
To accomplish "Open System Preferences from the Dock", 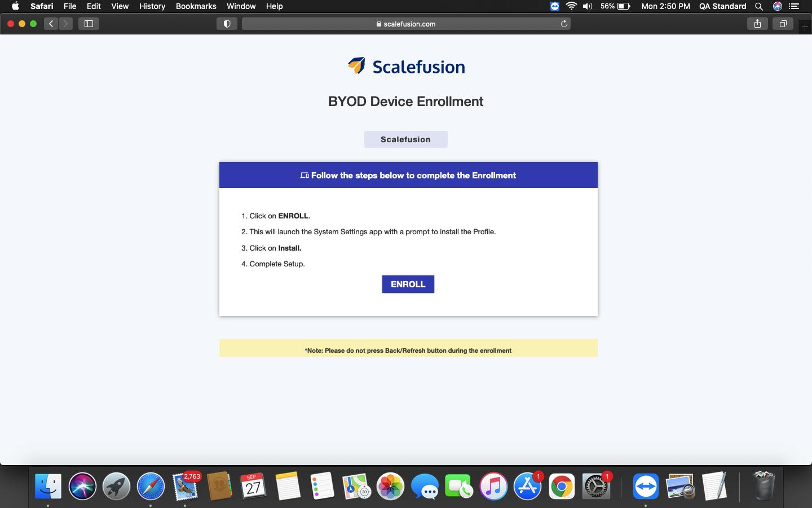I will [596, 486].
